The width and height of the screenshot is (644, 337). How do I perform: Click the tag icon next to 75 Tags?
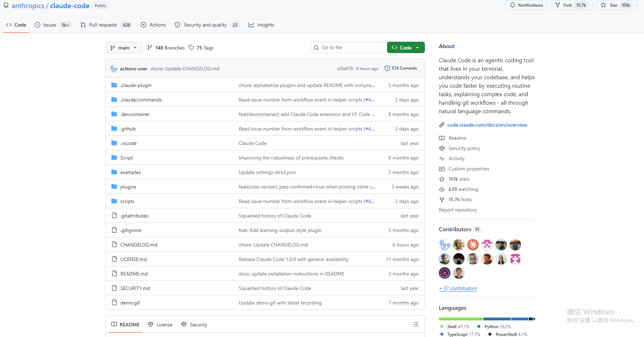click(191, 48)
